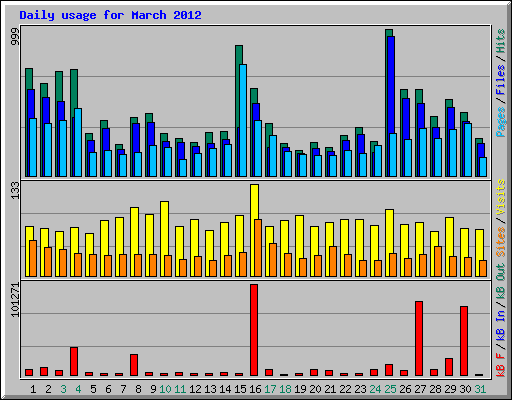Screen dimensions: 512x400
Task: Select day 6 on the x-axis
Action: (x=108, y=389)
